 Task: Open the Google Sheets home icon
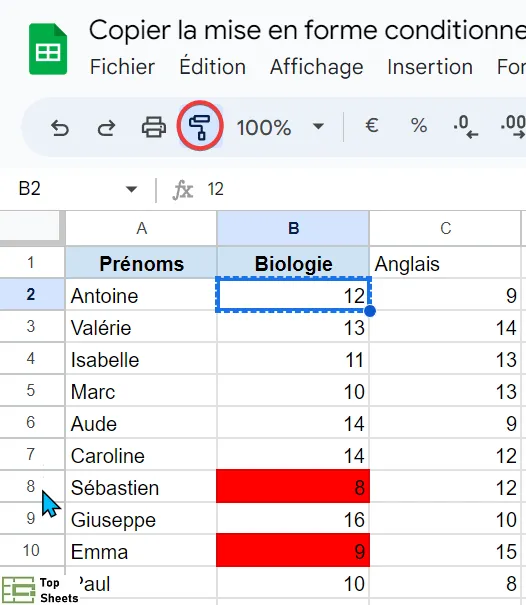click(x=48, y=49)
